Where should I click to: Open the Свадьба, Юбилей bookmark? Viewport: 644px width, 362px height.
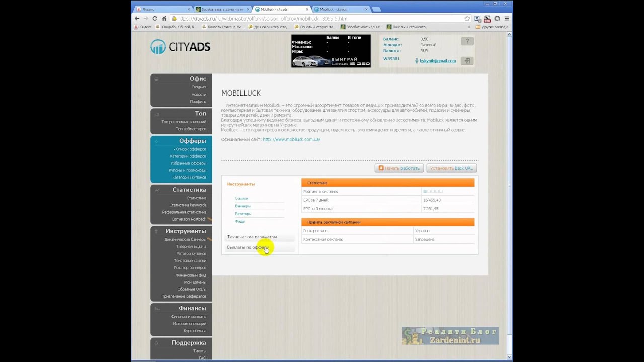pyautogui.click(x=177, y=27)
